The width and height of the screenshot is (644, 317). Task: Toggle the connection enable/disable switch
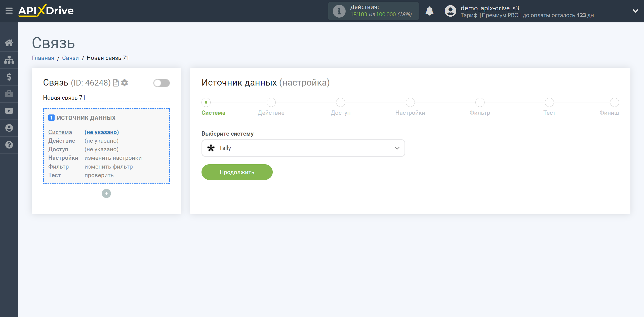coord(161,83)
